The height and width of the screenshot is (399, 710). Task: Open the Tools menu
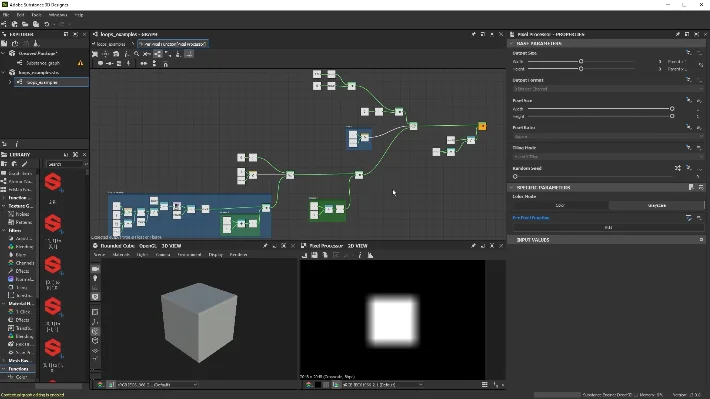tap(36, 15)
